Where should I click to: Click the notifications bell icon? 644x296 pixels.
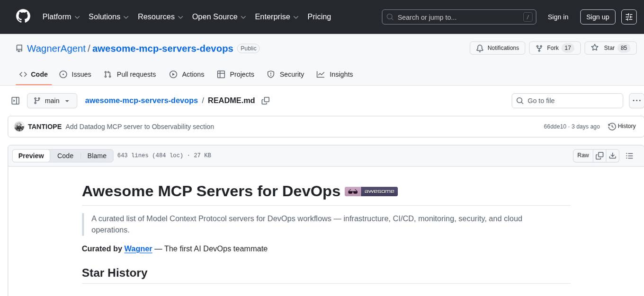(x=480, y=48)
